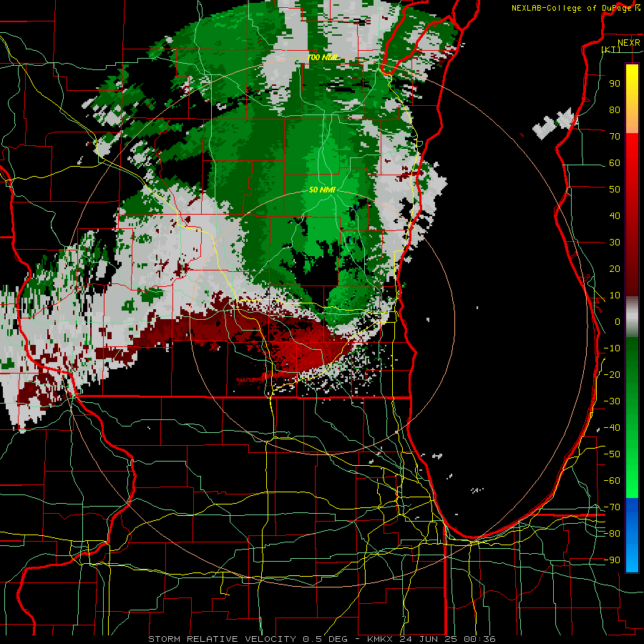Click the 20 value on velocity scale
Image resolution: width=644 pixels, height=644 pixels.
[615, 268]
